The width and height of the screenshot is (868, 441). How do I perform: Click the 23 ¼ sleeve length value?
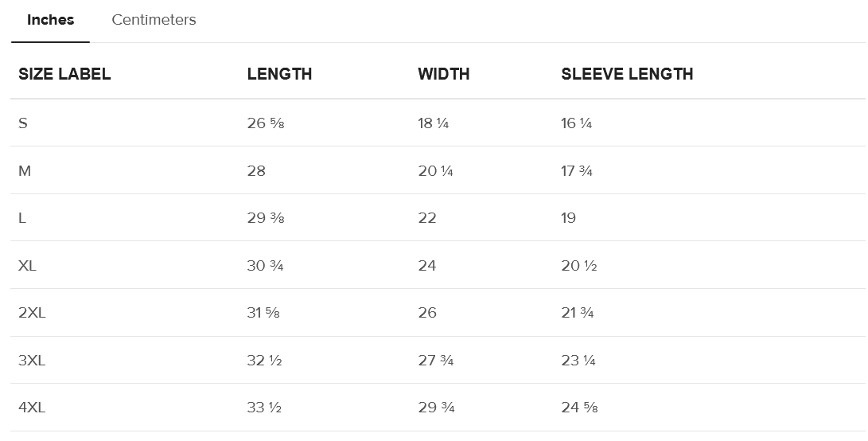(578, 361)
